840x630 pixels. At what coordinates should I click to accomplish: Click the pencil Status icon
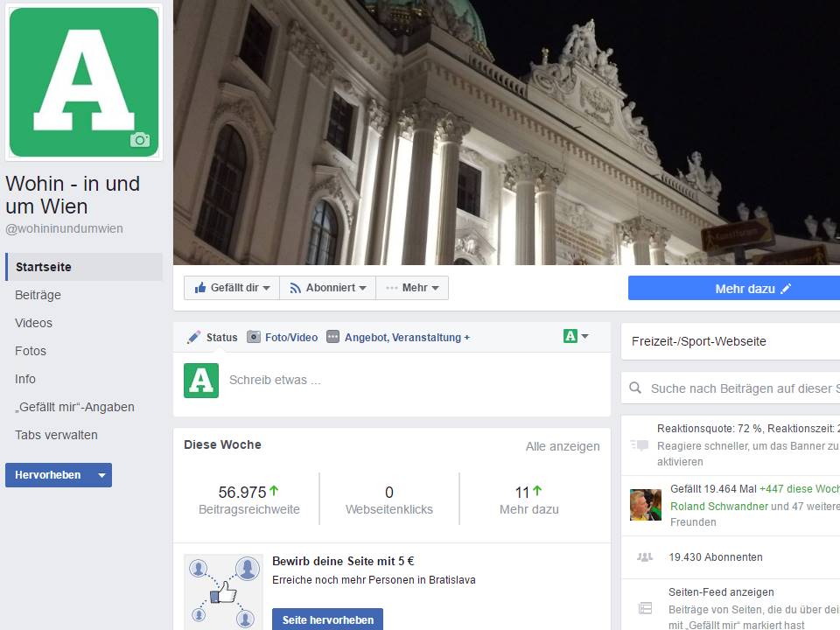point(193,337)
